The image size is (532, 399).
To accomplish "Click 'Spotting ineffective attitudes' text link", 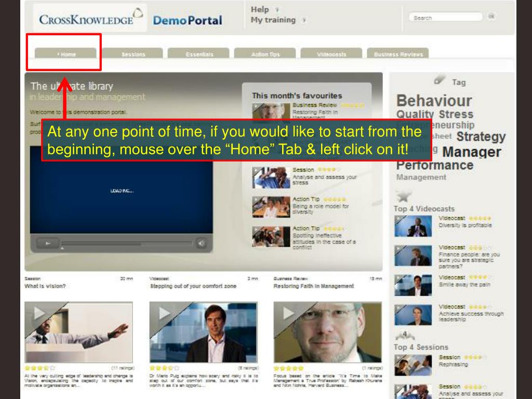I will point(324,241).
